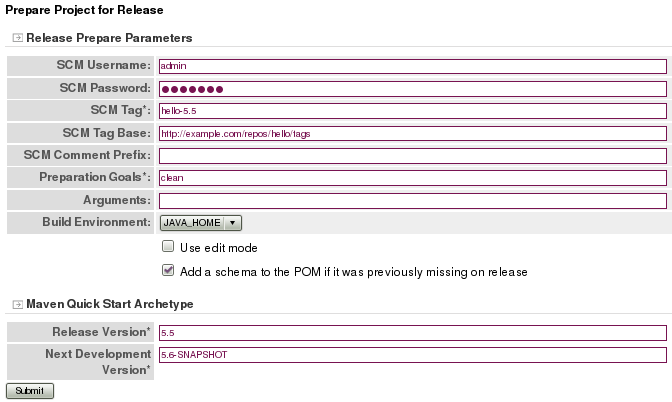
Task: Click the empty Arguments input field
Action: point(412,199)
